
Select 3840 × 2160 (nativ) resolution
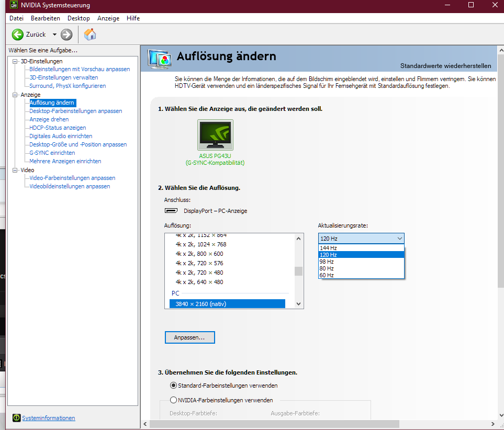coord(227,304)
